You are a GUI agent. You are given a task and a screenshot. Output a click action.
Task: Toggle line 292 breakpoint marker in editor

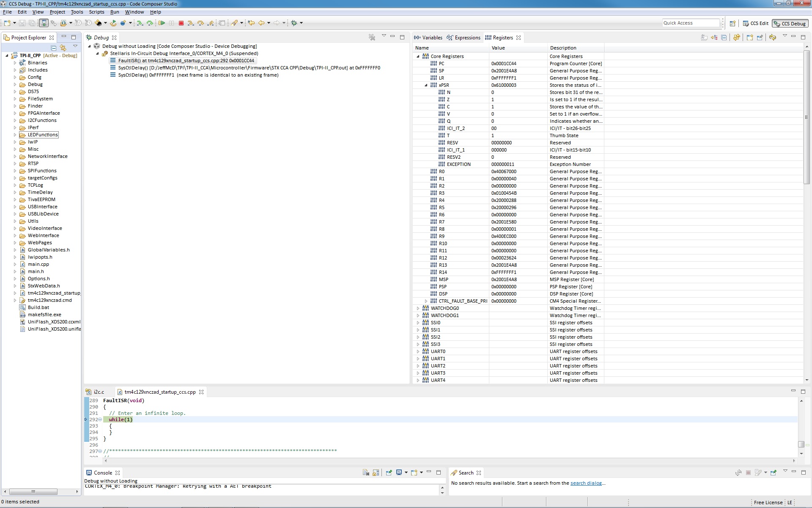pos(86,420)
